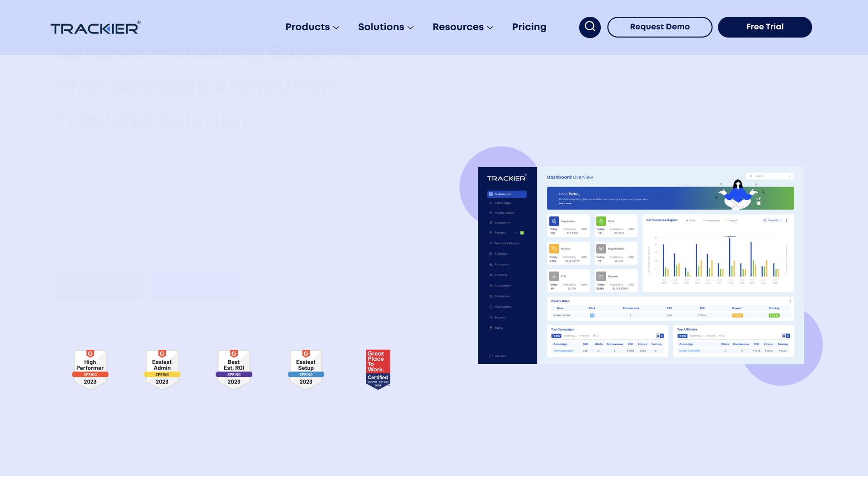Viewport: 868px width, 488px height.
Task: Click the G2 Easiest Setup badge
Action: click(306, 369)
